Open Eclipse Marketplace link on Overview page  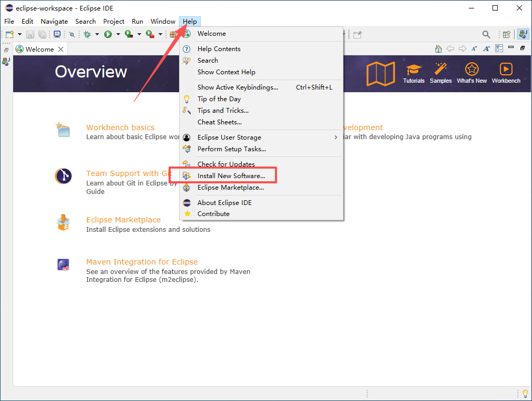[x=123, y=220]
